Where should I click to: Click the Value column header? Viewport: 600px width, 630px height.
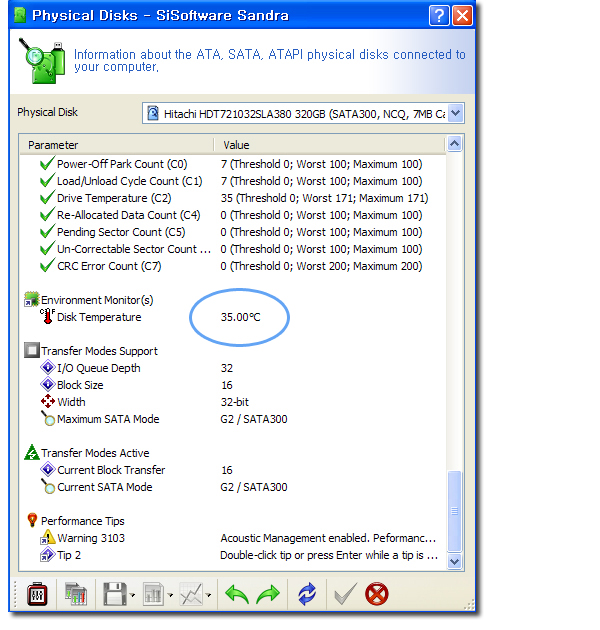(330, 145)
